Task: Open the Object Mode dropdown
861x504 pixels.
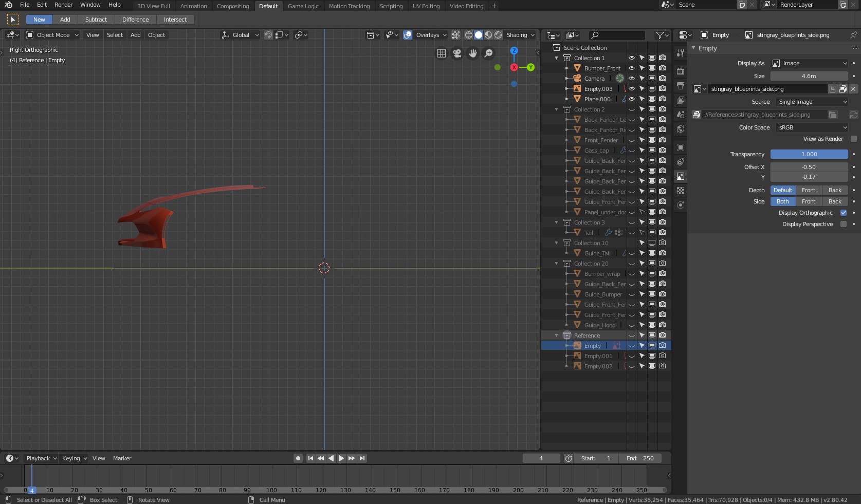Action: coord(52,35)
